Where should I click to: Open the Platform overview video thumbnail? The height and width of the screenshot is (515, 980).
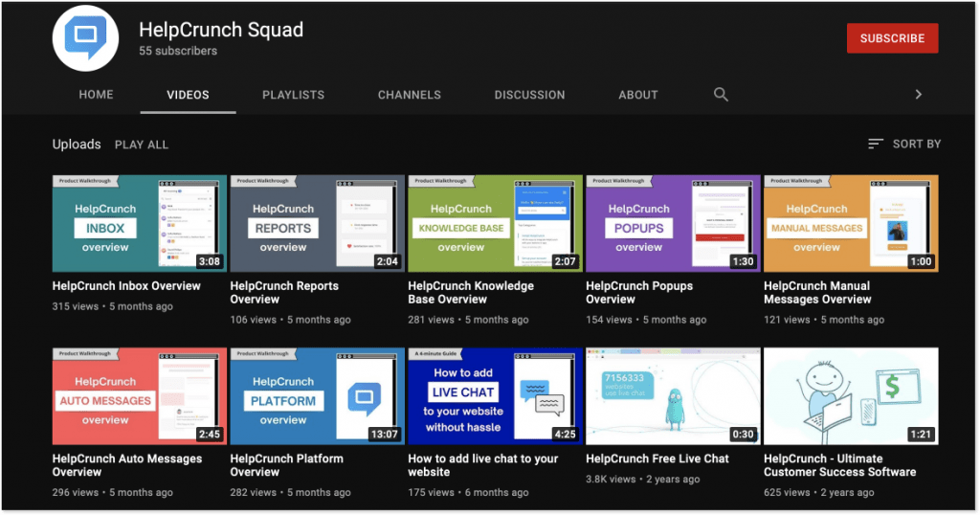click(x=317, y=396)
